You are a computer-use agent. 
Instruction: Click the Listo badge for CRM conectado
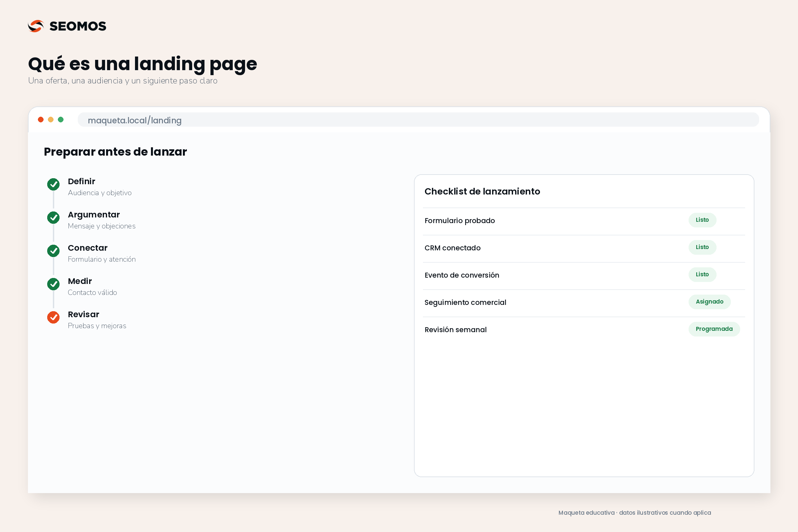click(x=702, y=247)
